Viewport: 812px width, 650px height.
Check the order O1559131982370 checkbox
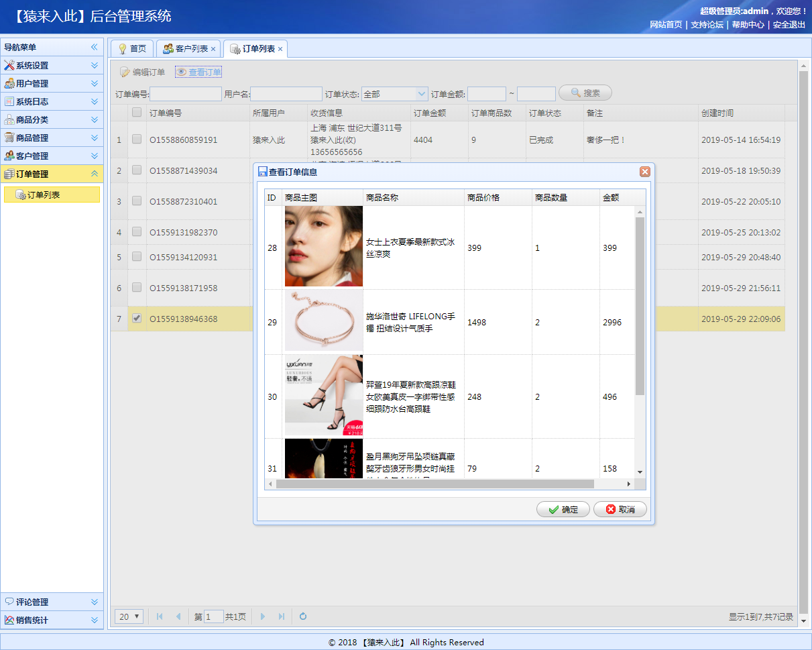click(137, 231)
